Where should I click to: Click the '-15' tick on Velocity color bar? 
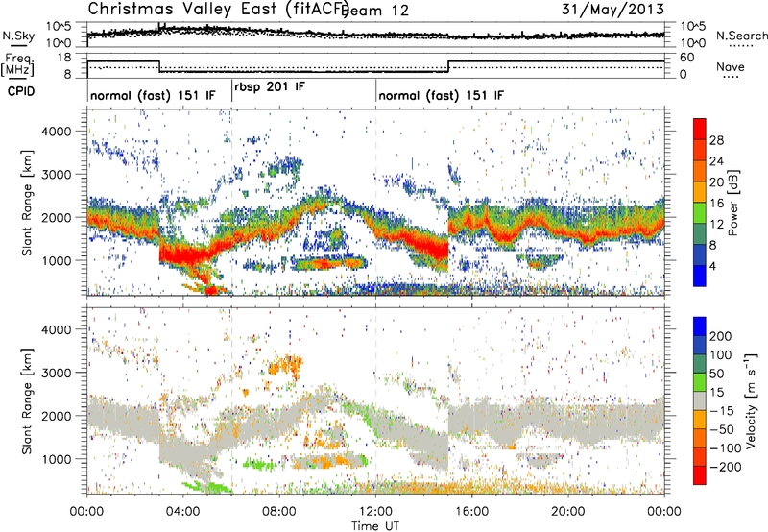pyautogui.click(x=721, y=410)
